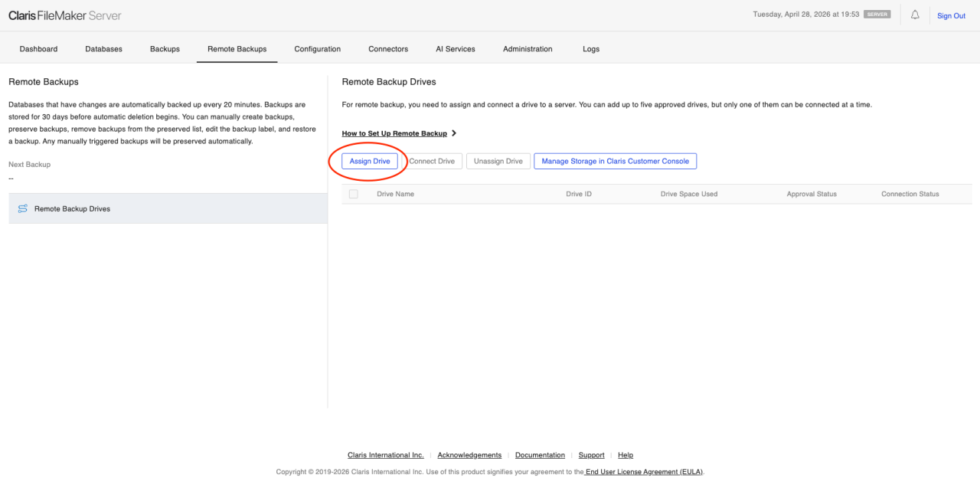Screen dimensions: 980x488
Task: Open the Help footer link
Action: click(x=626, y=455)
